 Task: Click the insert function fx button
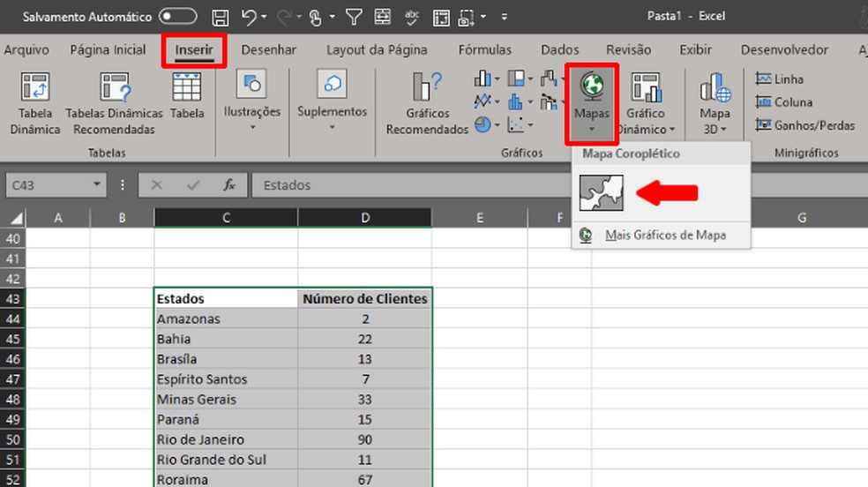(229, 185)
